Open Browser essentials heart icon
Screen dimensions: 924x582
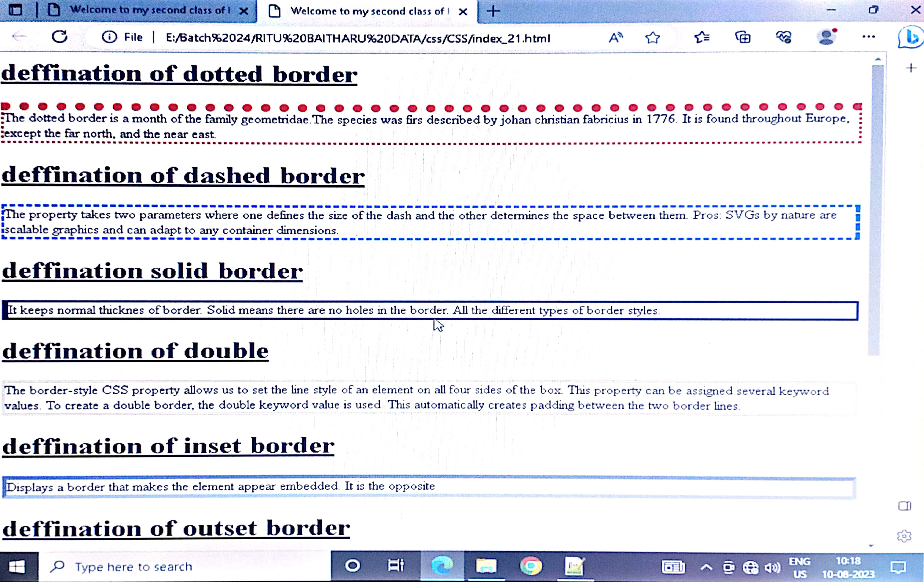coord(783,38)
